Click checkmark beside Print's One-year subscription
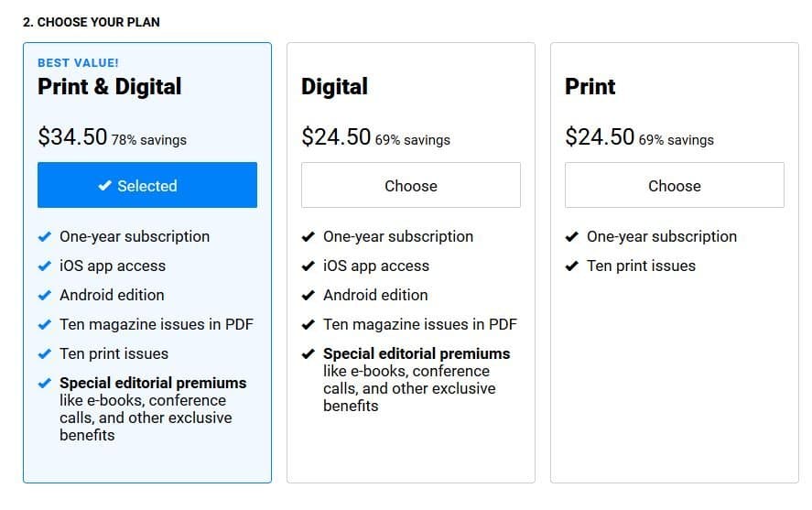The image size is (812, 510). pos(572,236)
